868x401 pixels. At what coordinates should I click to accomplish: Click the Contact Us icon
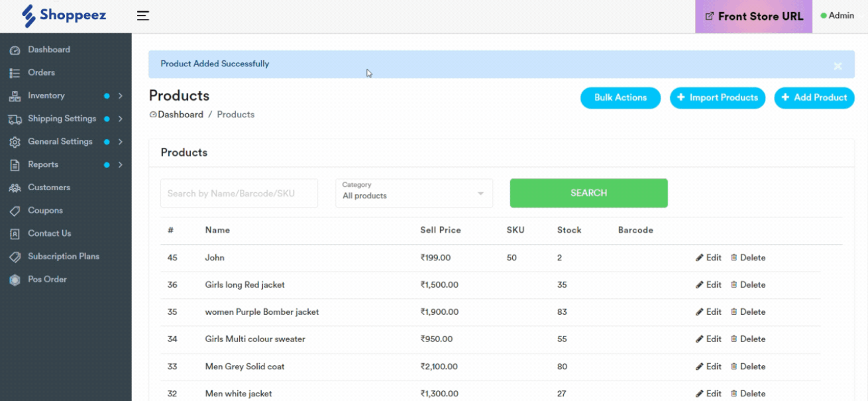tap(15, 234)
